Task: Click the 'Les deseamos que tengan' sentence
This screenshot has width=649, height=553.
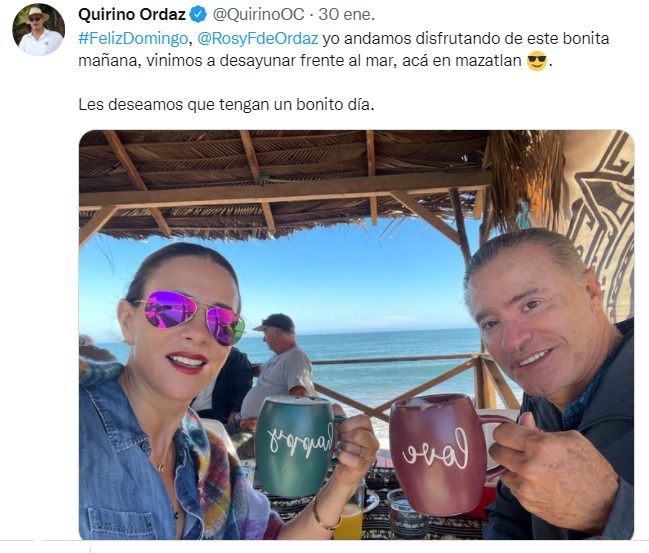Action: click(x=226, y=104)
